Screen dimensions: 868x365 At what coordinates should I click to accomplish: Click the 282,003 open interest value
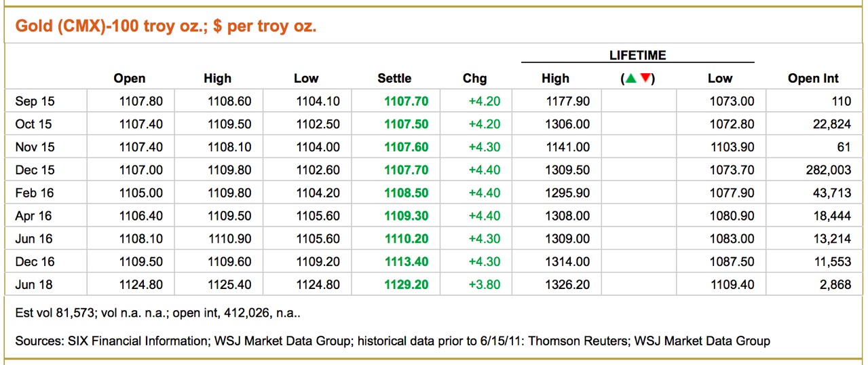click(828, 170)
